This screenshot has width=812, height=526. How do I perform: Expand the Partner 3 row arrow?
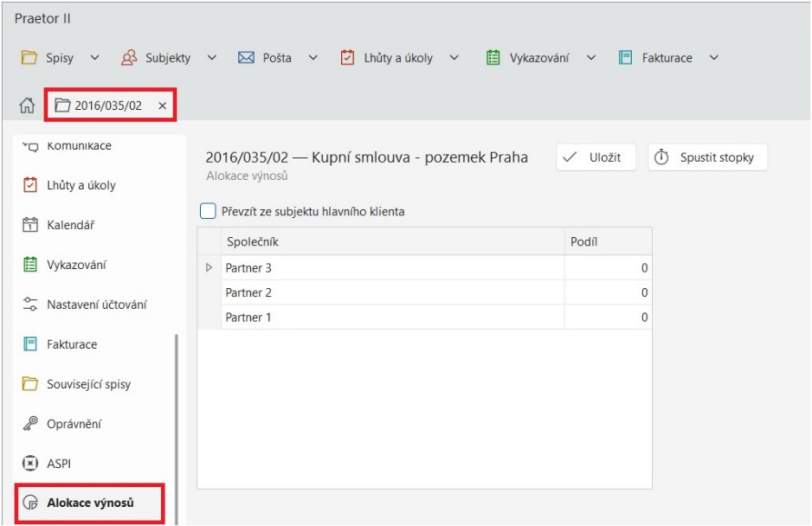pyautogui.click(x=208, y=268)
